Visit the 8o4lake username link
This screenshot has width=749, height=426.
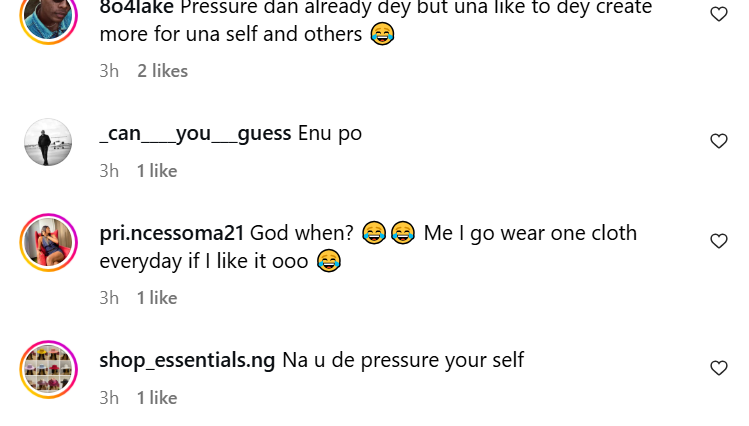pyautogui.click(x=137, y=8)
